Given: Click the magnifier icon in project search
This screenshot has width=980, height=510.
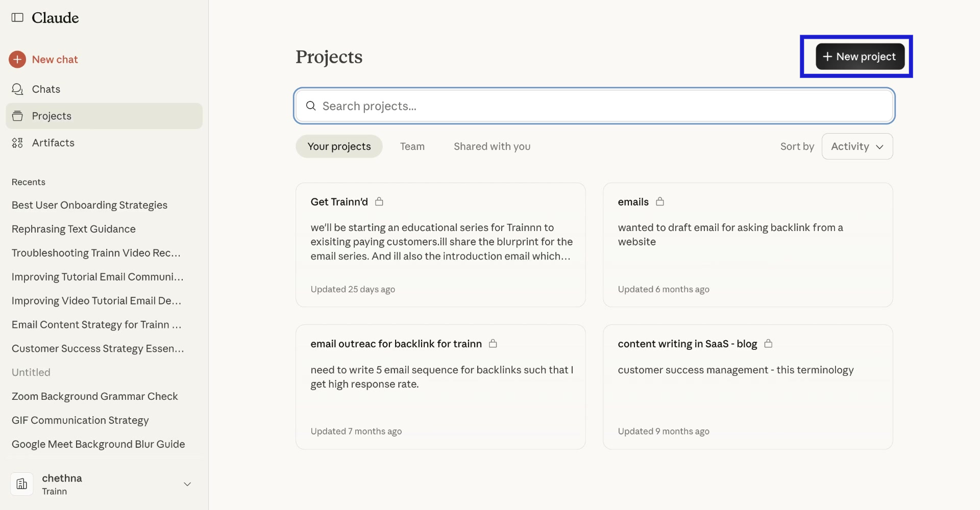Looking at the screenshot, I should 311,106.
